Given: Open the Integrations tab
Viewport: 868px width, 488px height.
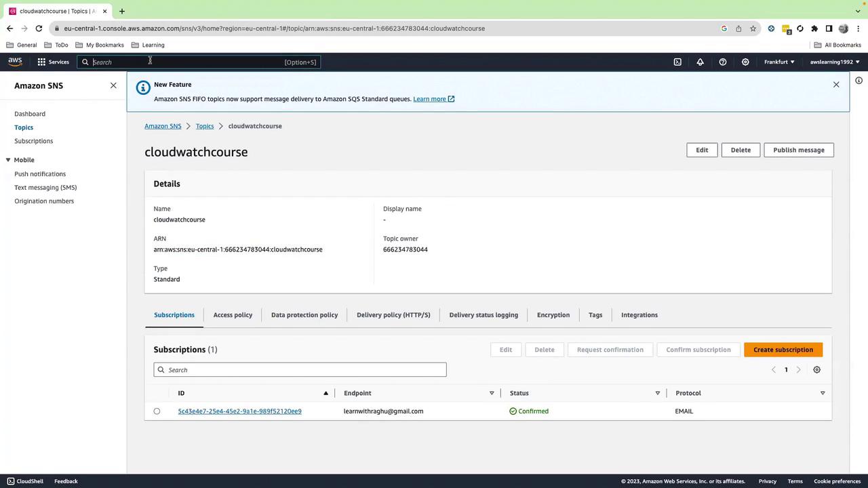Looking at the screenshot, I should [639, 315].
